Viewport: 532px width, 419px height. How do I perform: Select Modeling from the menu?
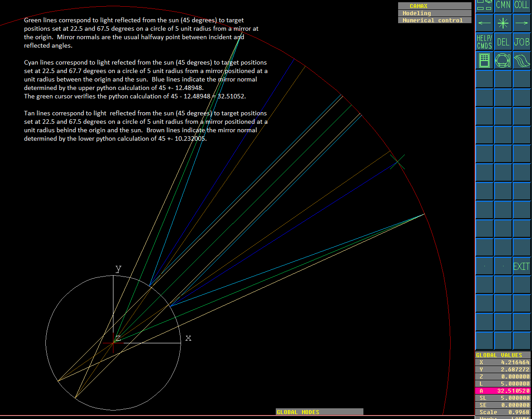435,13
